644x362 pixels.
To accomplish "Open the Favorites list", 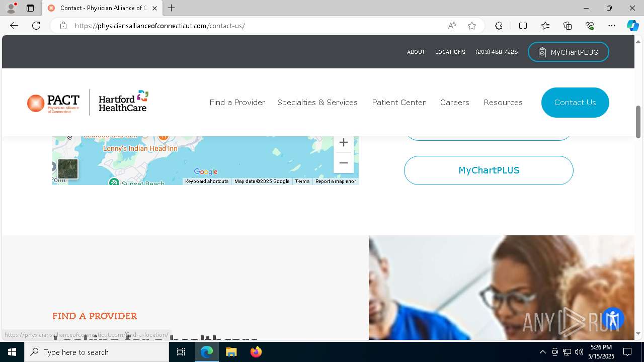I will [545, 26].
